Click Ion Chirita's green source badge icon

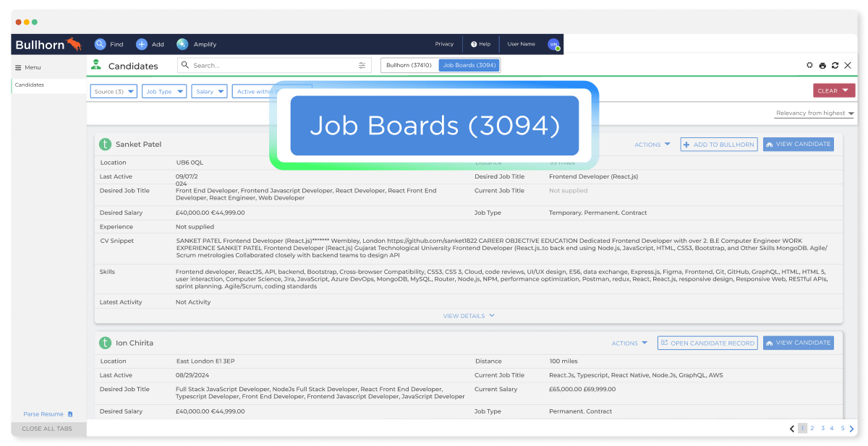[106, 343]
